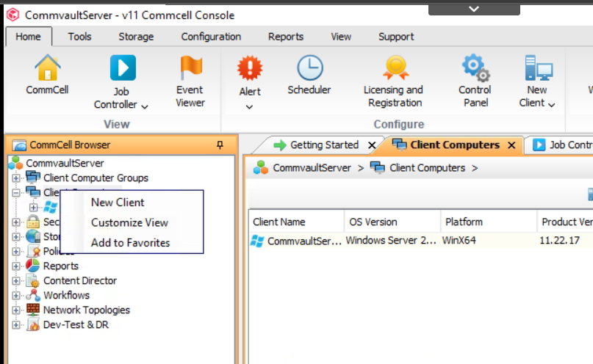593x364 pixels.
Task: Select the CommvaultServer client row
Action: (x=420, y=241)
